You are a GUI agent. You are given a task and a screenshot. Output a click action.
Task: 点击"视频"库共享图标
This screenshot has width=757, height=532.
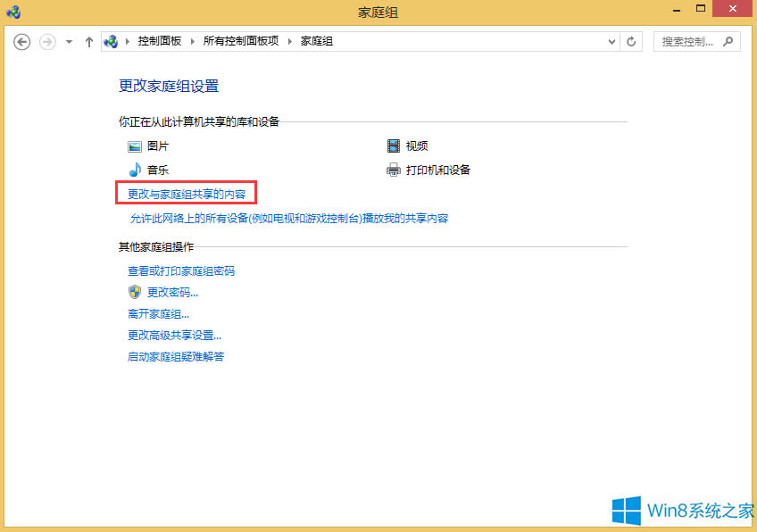(x=393, y=145)
